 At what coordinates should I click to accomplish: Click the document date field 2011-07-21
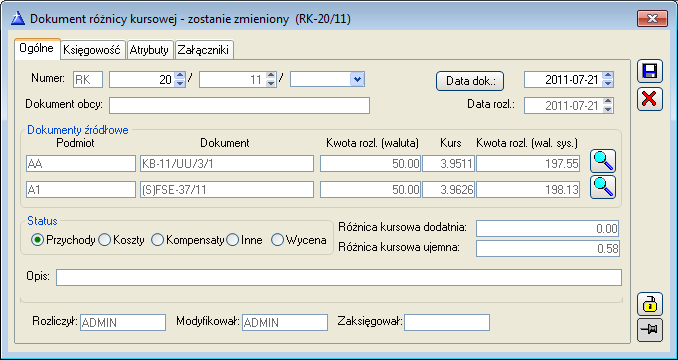point(563,80)
